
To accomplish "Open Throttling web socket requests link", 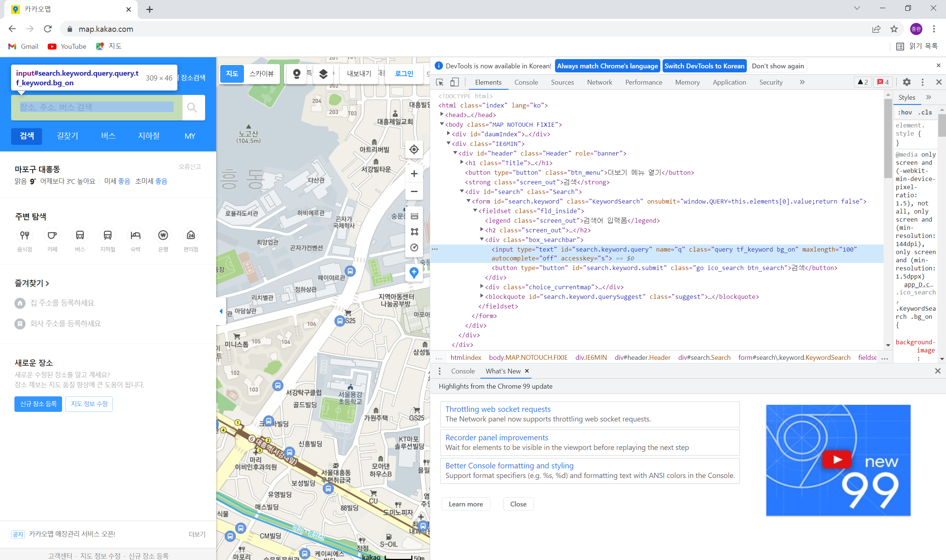I will [497, 409].
